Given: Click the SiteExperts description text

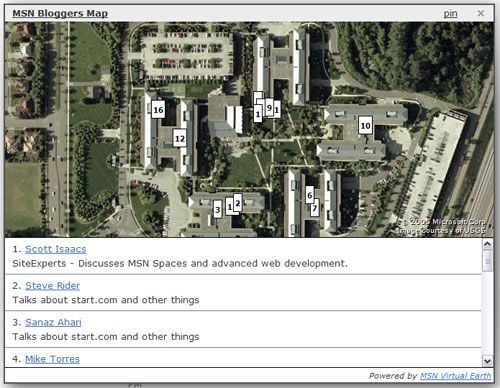Looking at the screenshot, I should click(180, 263).
